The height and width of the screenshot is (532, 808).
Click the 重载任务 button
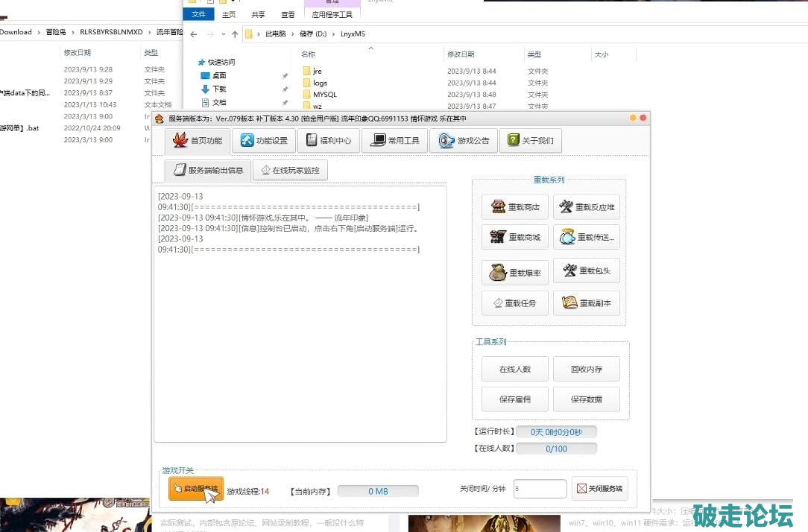point(515,303)
